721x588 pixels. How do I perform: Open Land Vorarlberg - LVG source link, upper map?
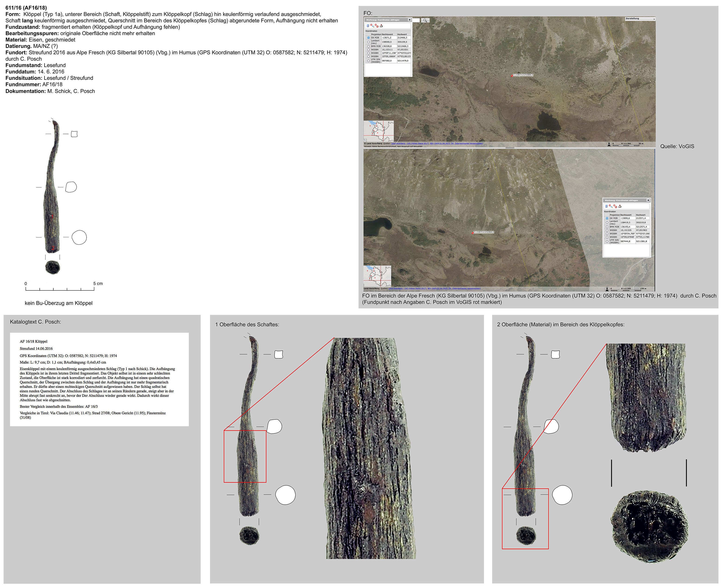tap(410, 144)
